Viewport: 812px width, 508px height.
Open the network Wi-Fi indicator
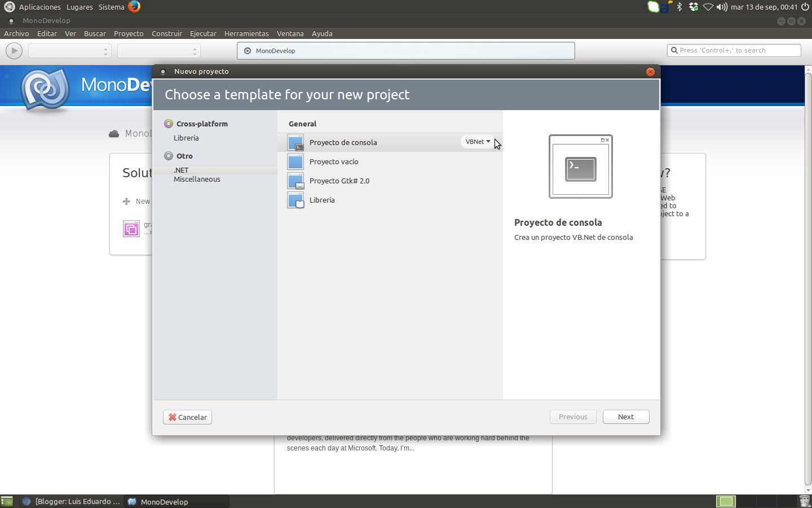click(708, 7)
